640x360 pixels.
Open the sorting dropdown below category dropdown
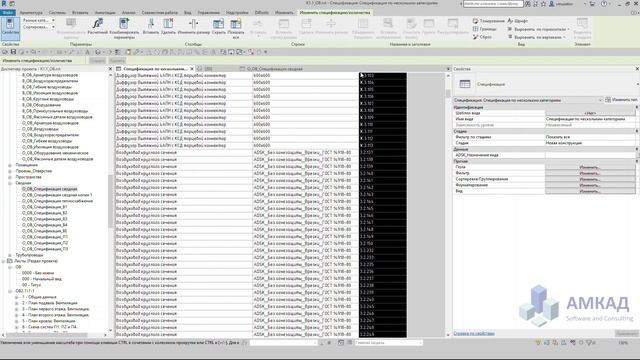tap(38, 27)
